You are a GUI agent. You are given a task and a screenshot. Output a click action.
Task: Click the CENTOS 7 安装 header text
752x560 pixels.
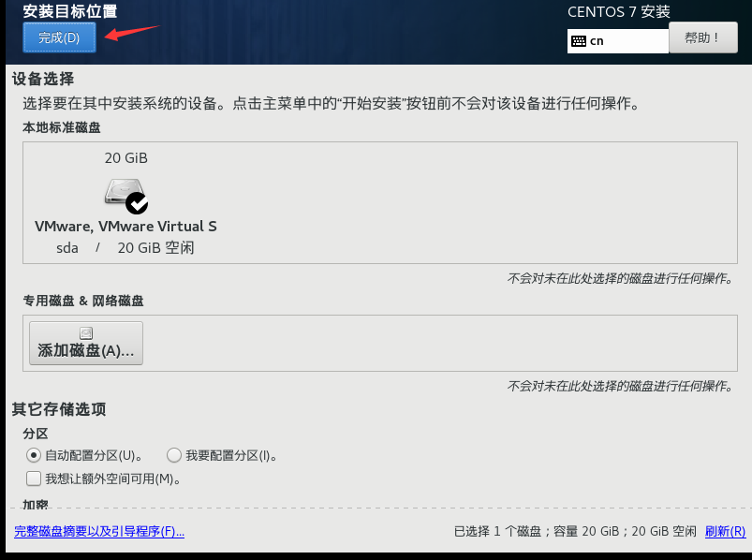pos(619,12)
